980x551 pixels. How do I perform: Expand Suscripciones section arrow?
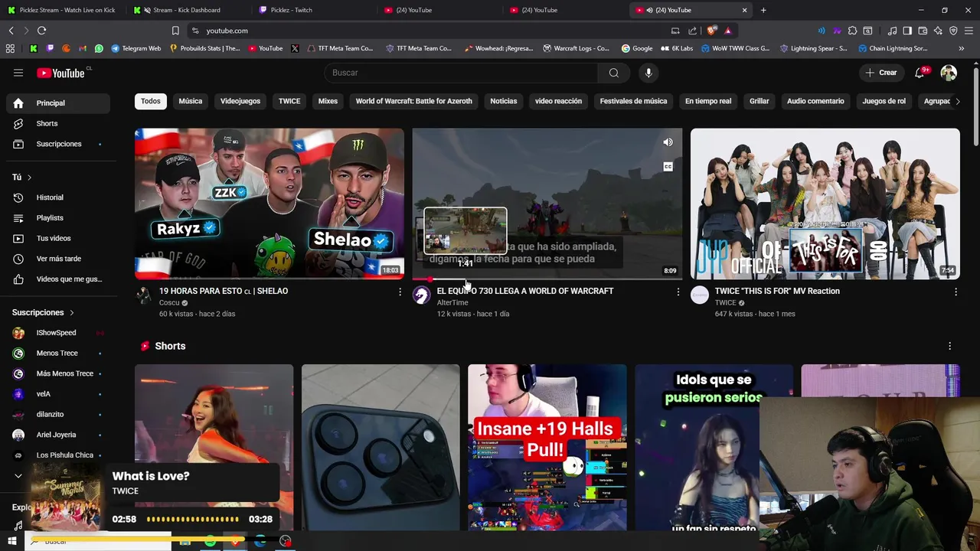pyautogui.click(x=72, y=312)
